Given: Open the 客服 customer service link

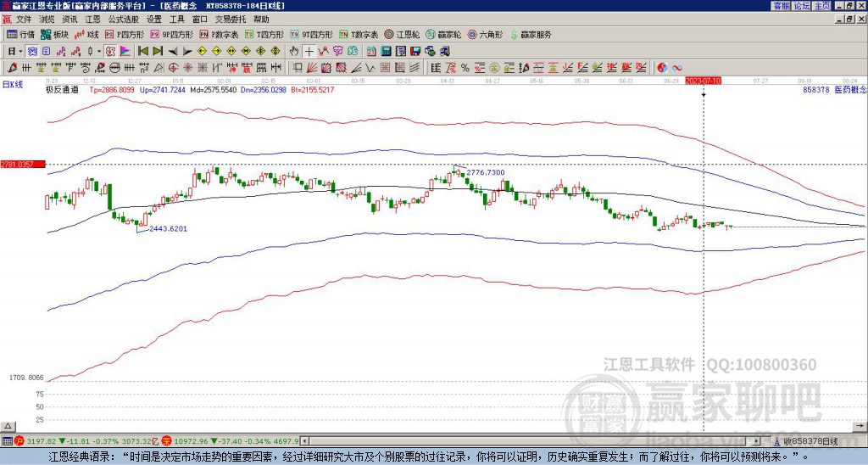Looking at the screenshot, I should [782, 6].
